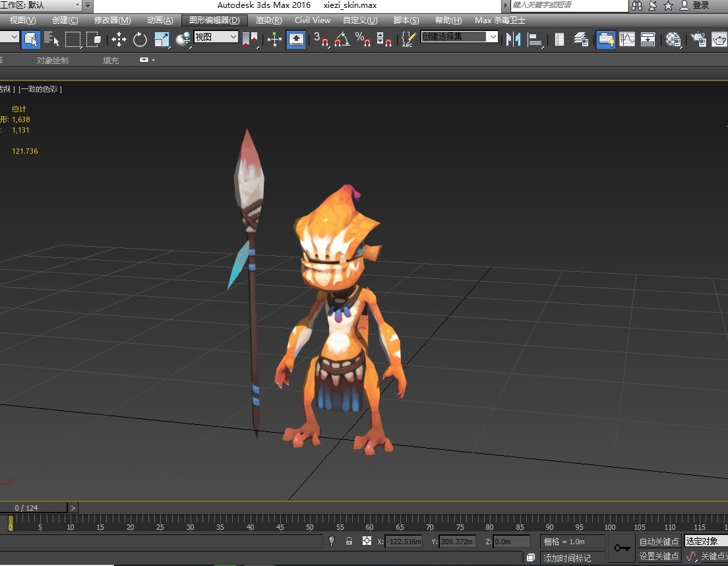Toggle the 3D Snaps button
The image size is (728, 566).
click(x=320, y=40)
